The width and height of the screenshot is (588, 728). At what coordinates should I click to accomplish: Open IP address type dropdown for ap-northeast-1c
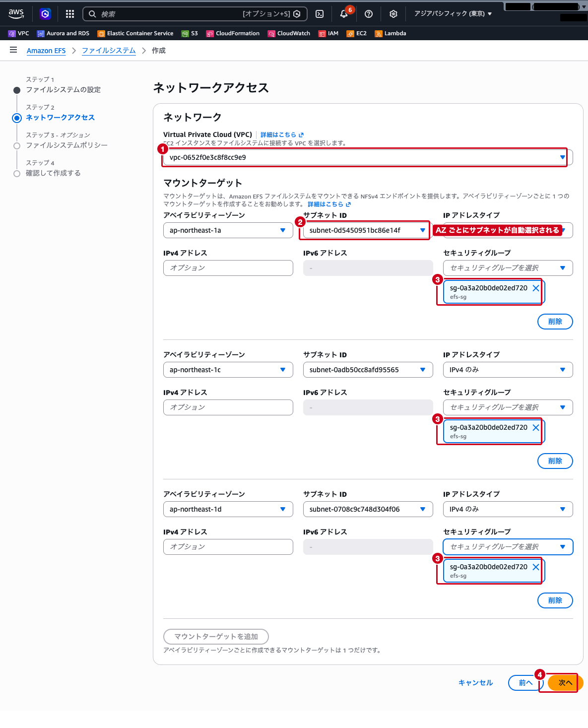(508, 370)
